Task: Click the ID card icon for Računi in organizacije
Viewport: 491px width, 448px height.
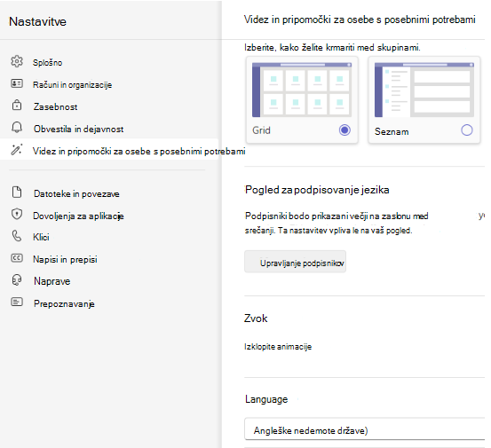Action: click(x=17, y=83)
